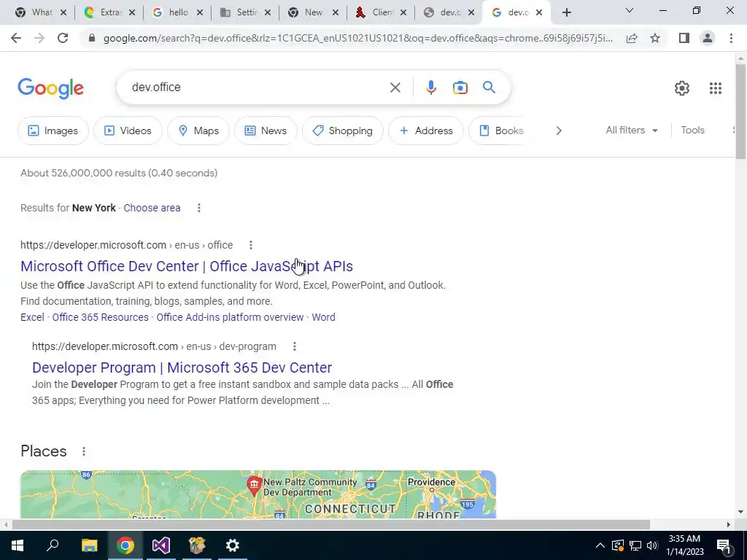
Task: Switch to the 'What' tab
Action: [x=42, y=13]
